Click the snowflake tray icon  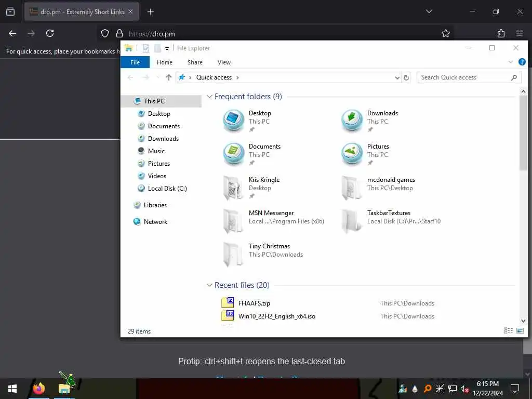click(440, 389)
